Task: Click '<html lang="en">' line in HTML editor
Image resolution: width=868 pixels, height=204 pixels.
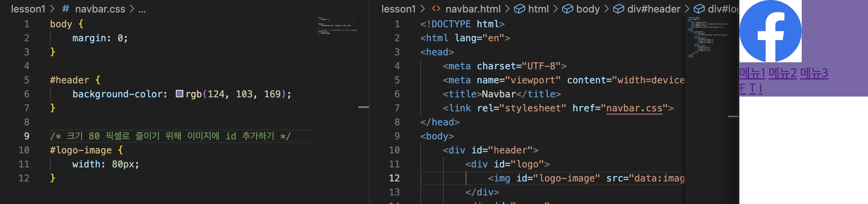Action: point(465,38)
